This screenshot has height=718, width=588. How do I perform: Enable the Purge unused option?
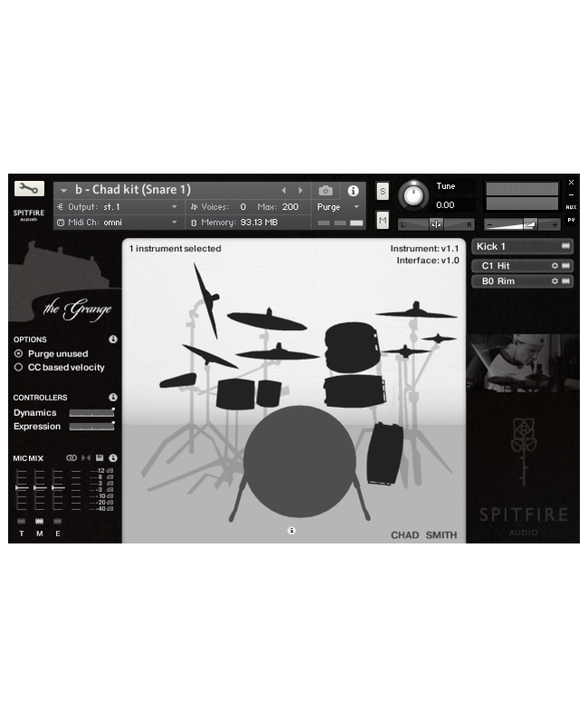pyautogui.click(x=19, y=354)
